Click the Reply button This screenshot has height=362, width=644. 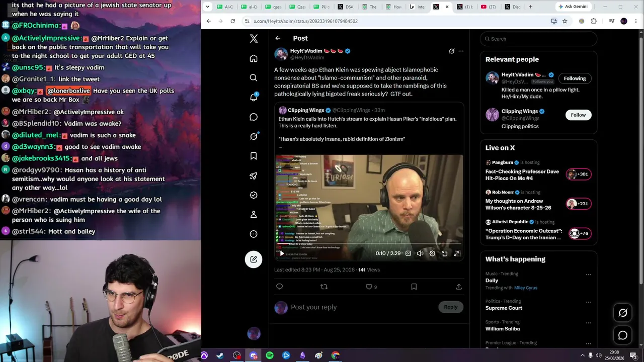[450, 307]
